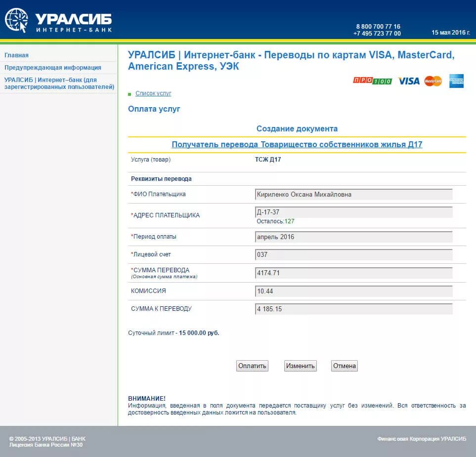Click the Uralsib globe logo icon

pyautogui.click(x=16, y=20)
